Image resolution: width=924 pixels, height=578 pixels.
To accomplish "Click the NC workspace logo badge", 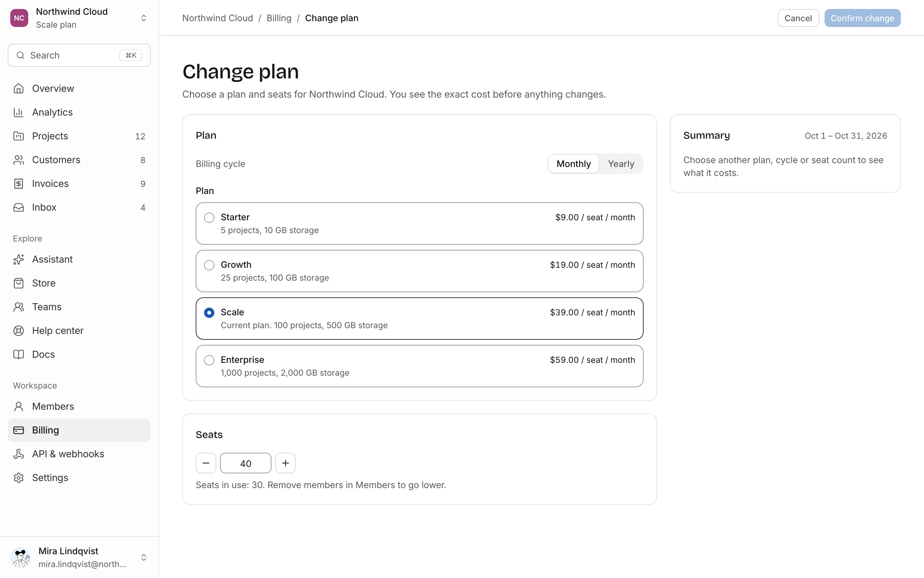I will pos(19,18).
